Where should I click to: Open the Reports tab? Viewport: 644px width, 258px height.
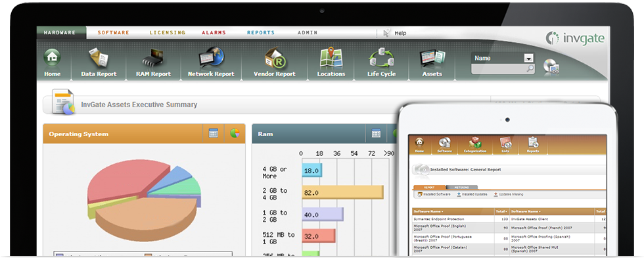pyautogui.click(x=261, y=32)
